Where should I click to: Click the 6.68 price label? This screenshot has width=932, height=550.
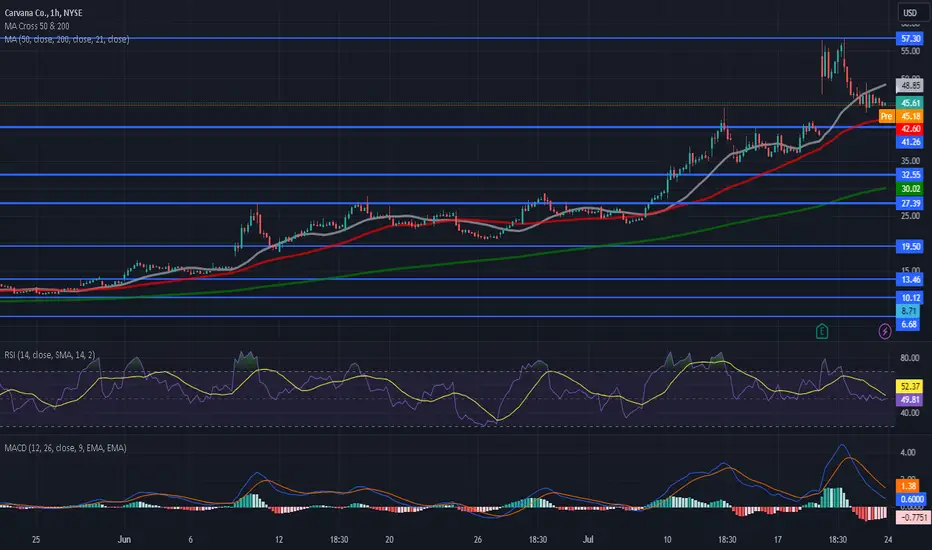pyautogui.click(x=908, y=324)
